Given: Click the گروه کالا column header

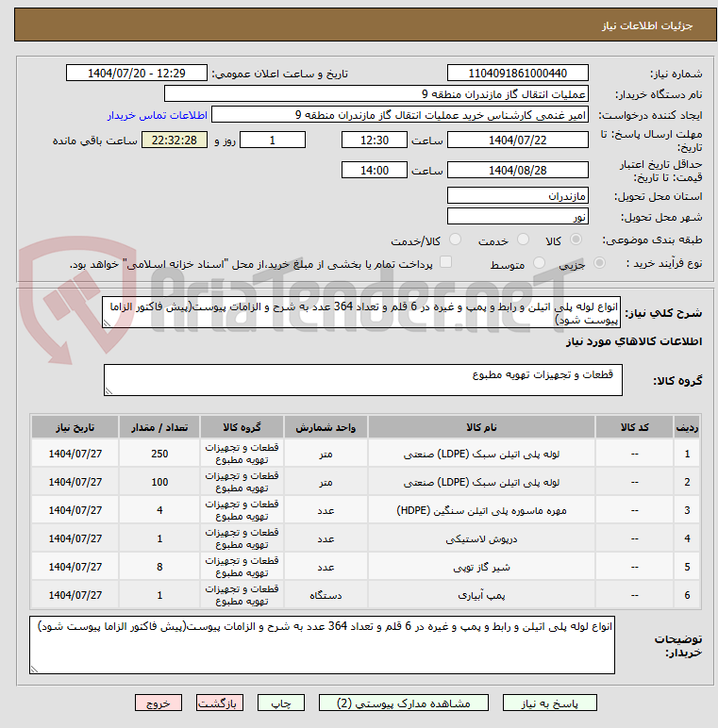Looking at the screenshot, I should click(242, 427).
